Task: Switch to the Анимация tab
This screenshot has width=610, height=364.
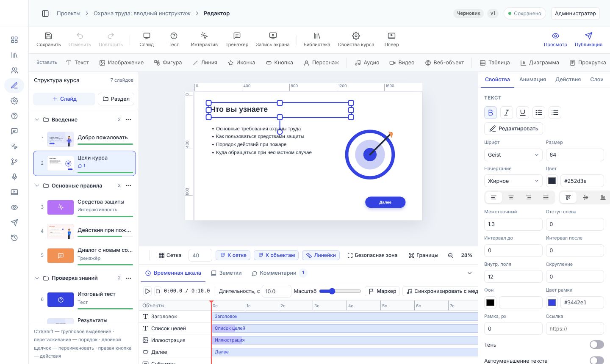Action: click(x=532, y=80)
